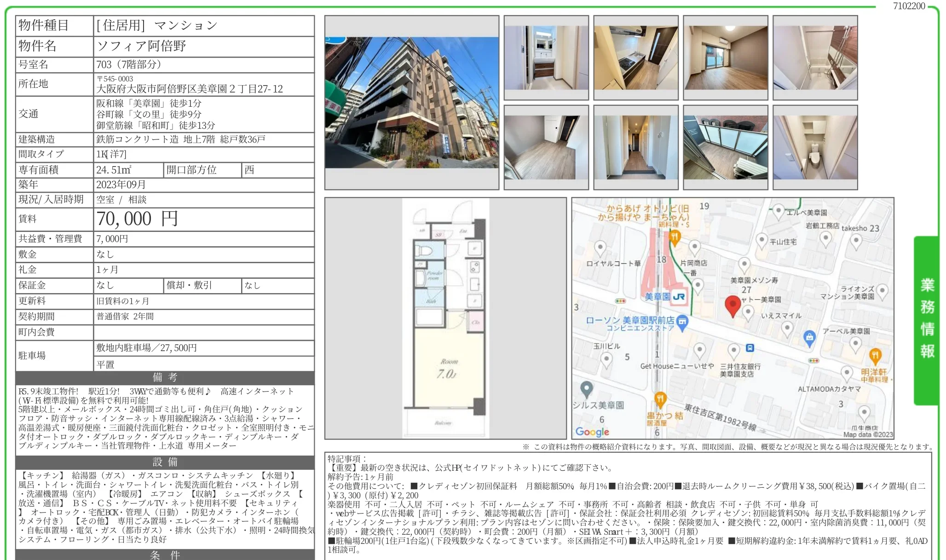This screenshot has width=946, height=560.
Task: Click the 三井住友銀行 美章園支店 map pin
Action: tap(734, 351)
